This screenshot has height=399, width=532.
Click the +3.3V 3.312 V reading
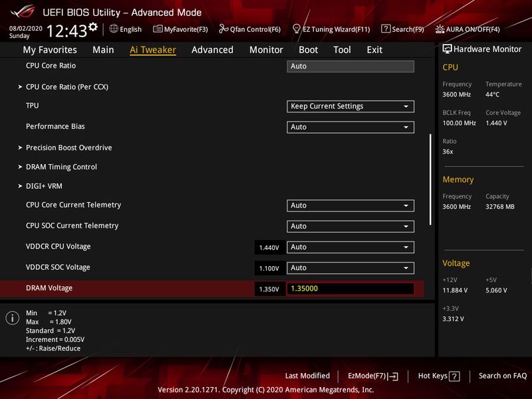point(454,319)
